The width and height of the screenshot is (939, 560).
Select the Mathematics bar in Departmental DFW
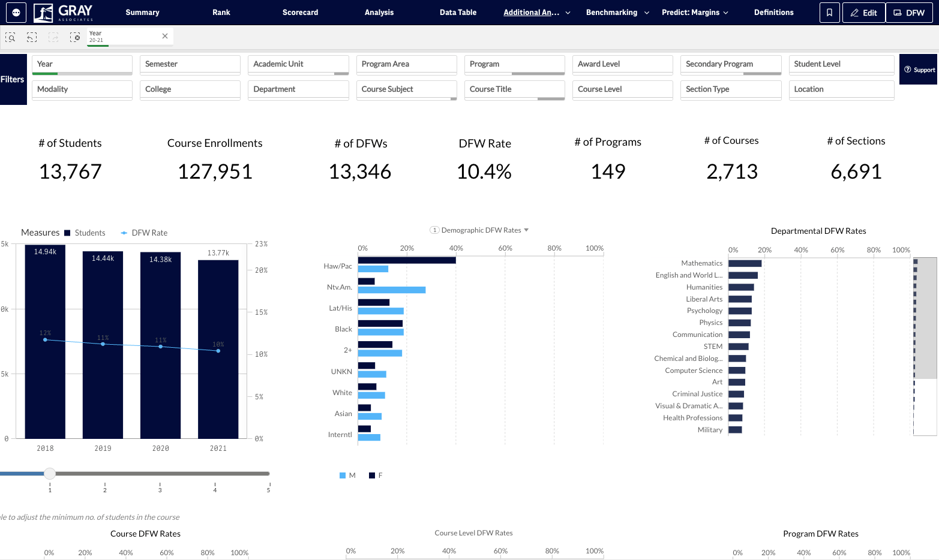point(745,263)
